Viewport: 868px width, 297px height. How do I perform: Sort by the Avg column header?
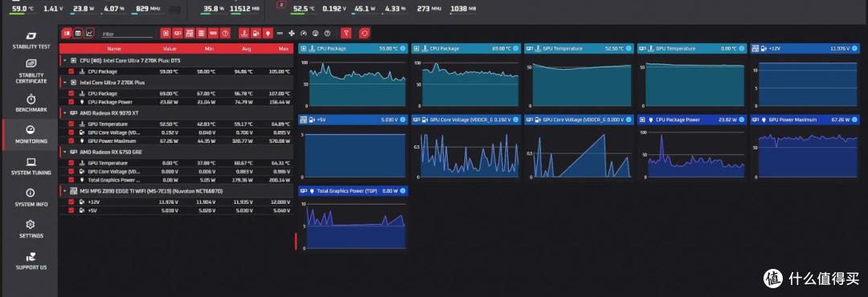click(x=247, y=49)
